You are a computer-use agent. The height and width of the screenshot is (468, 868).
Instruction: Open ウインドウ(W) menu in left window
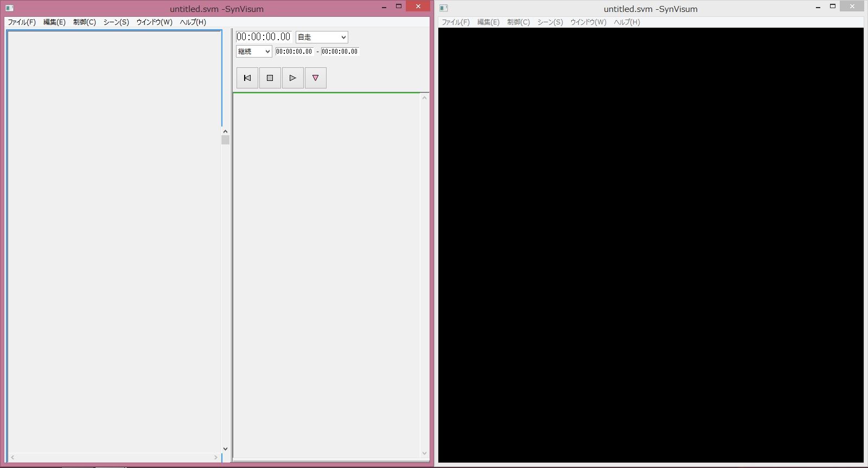pyautogui.click(x=154, y=22)
